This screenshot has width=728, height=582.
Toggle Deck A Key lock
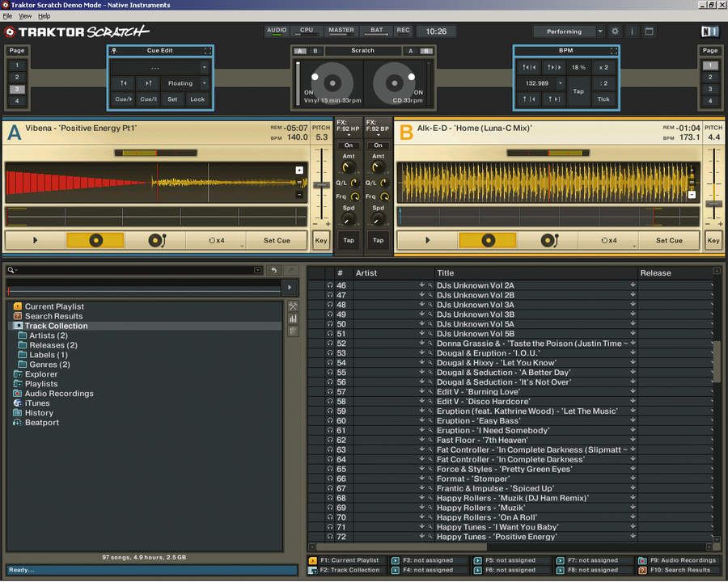point(321,240)
